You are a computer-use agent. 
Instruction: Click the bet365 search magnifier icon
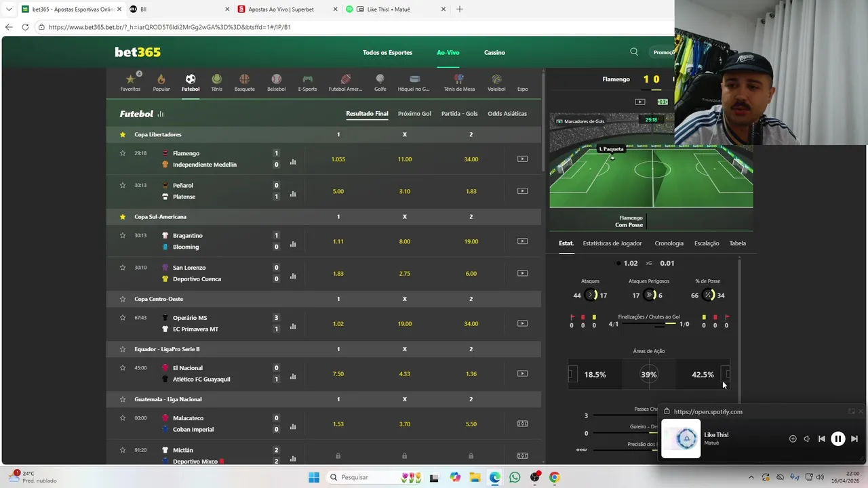click(634, 52)
